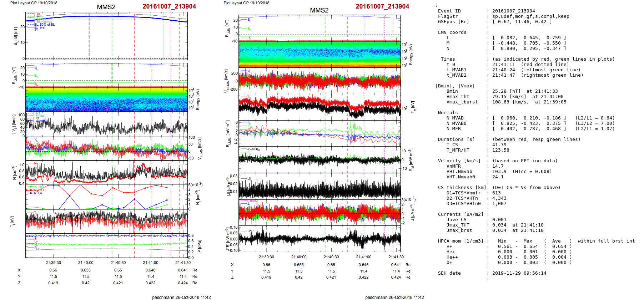Click the ion pressure panel in left plot
Screen dimensions: 644x300
(x=106, y=245)
